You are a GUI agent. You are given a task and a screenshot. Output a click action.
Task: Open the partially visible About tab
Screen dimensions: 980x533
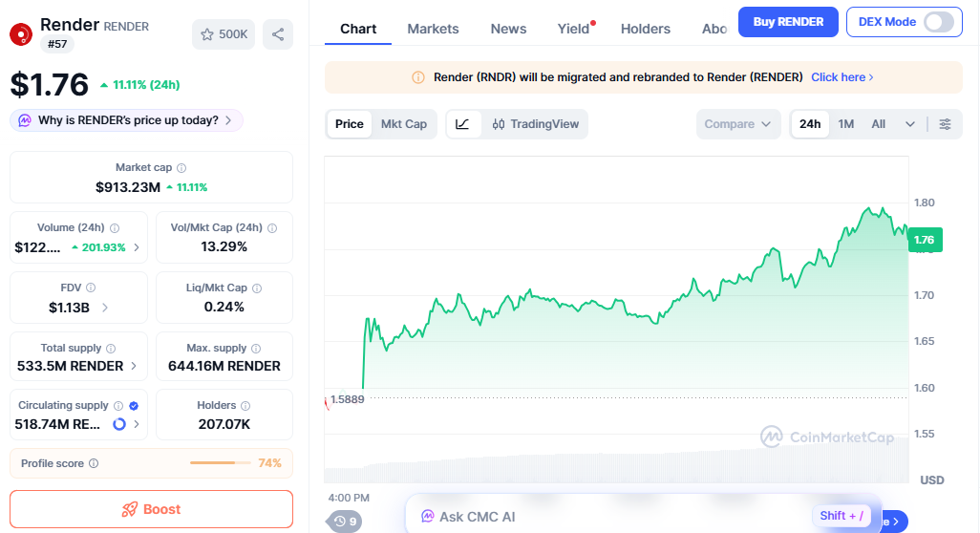point(714,29)
